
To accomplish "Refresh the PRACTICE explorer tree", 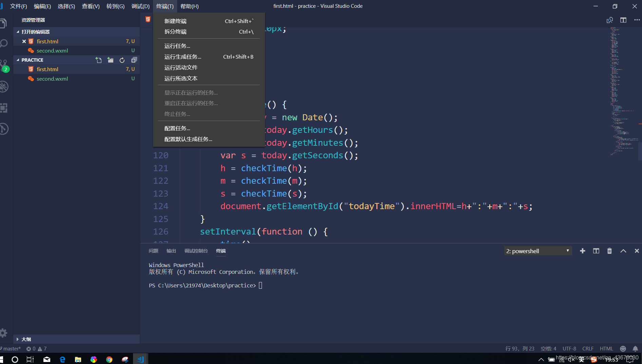I will pyautogui.click(x=122, y=60).
